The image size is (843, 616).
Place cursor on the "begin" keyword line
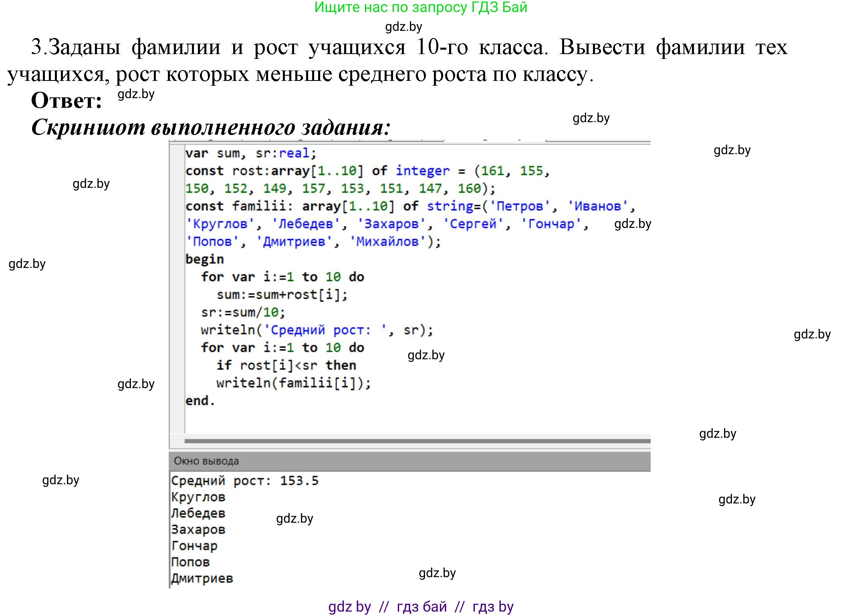(204, 259)
